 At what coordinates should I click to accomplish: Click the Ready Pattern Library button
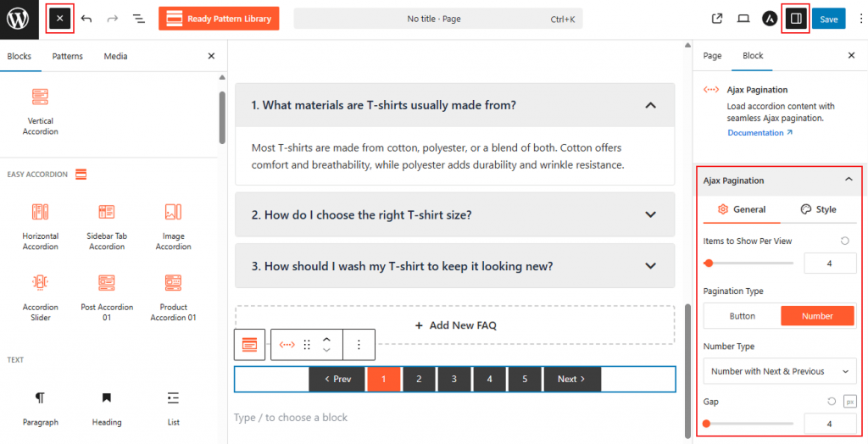[x=219, y=19]
